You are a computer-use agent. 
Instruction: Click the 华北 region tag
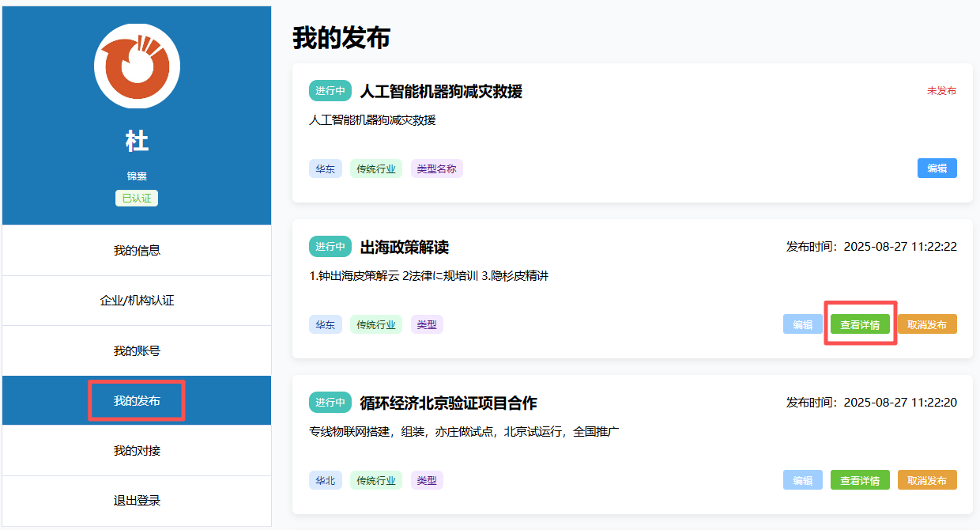pyautogui.click(x=325, y=480)
